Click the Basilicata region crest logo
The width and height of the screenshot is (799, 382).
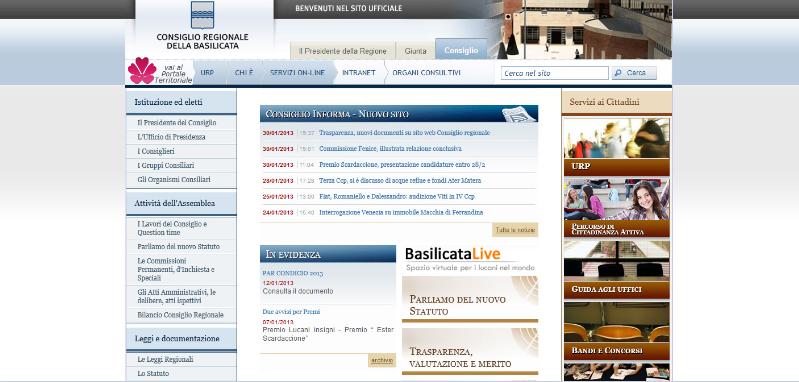pos(202,14)
